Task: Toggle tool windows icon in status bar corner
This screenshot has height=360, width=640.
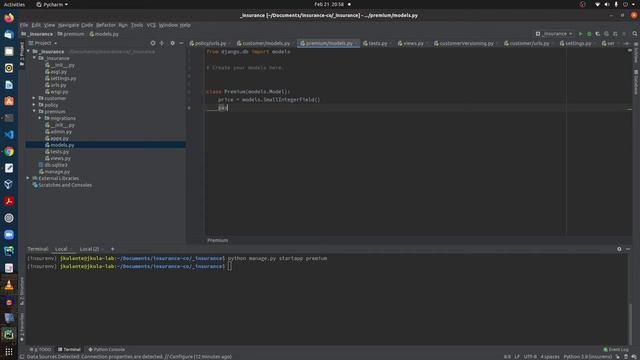Action: 22,356
